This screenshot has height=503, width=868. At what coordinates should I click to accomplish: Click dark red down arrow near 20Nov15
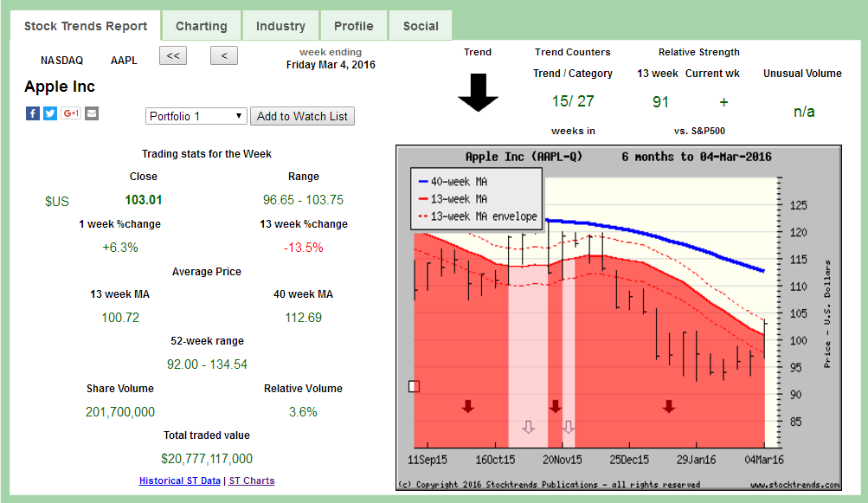(556, 407)
